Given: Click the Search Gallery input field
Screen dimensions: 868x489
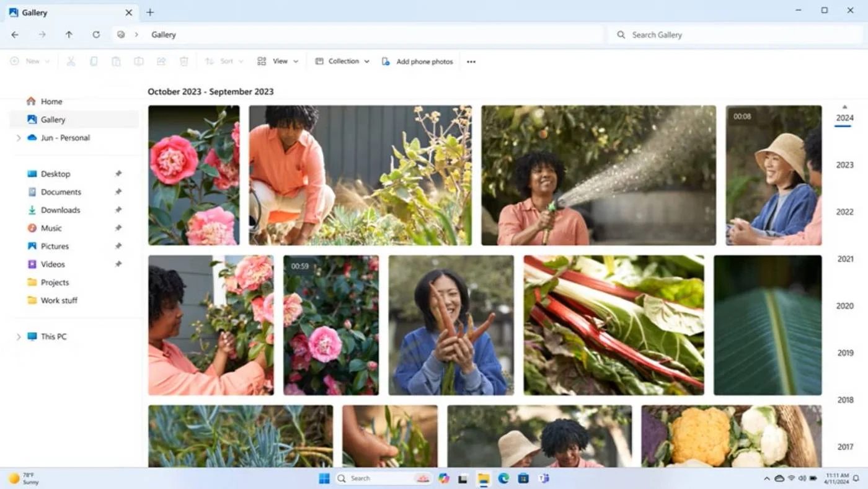Looking at the screenshot, I should (x=732, y=35).
